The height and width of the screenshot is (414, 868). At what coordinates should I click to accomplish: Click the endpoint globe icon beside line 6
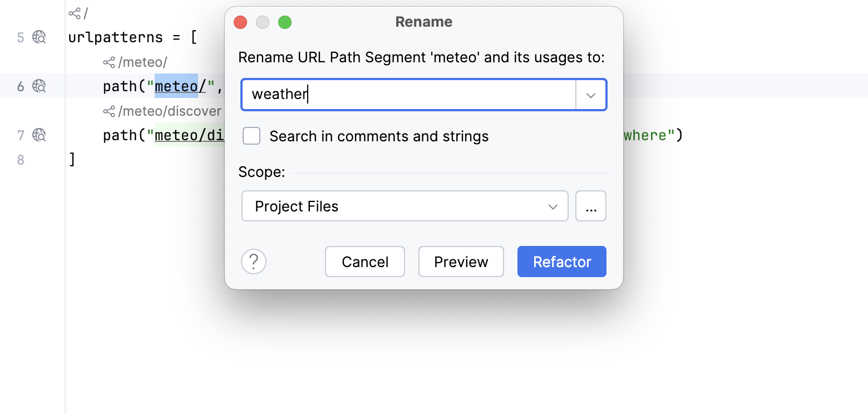[38, 86]
